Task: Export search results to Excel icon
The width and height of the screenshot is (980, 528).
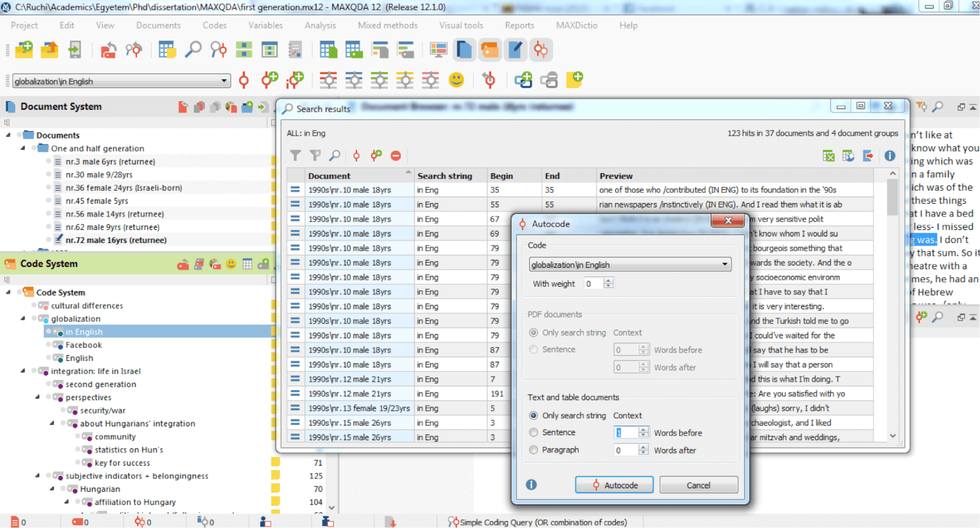Action: tap(829, 156)
